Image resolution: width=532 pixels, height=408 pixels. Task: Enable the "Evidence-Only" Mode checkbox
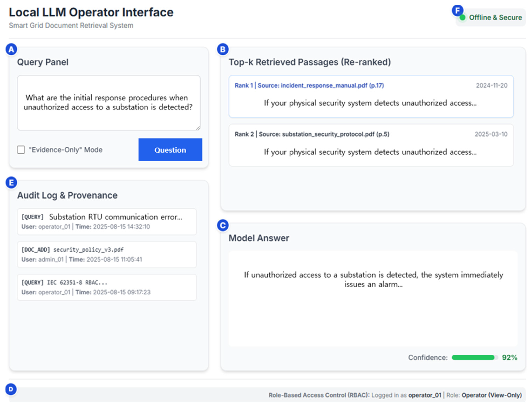coord(21,150)
